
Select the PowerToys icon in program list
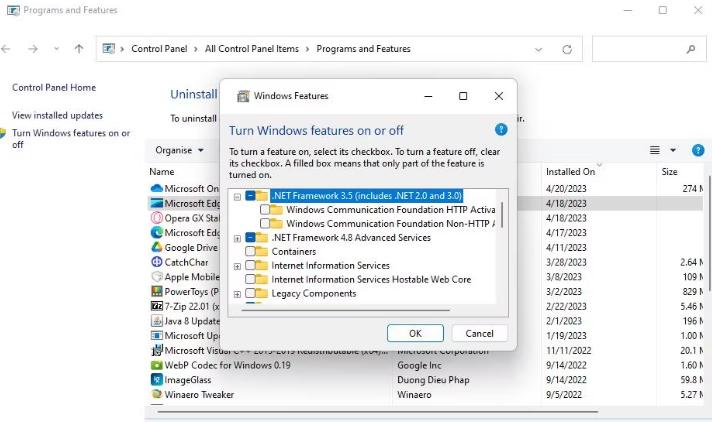[157, 291]
